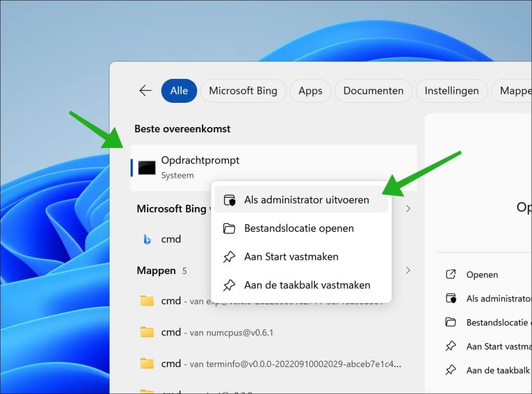The width and height of the screenshot is (532, 394).
Task: Click folder icon beside Bestandslocatie openen
Action: click(x=229, y=228)
